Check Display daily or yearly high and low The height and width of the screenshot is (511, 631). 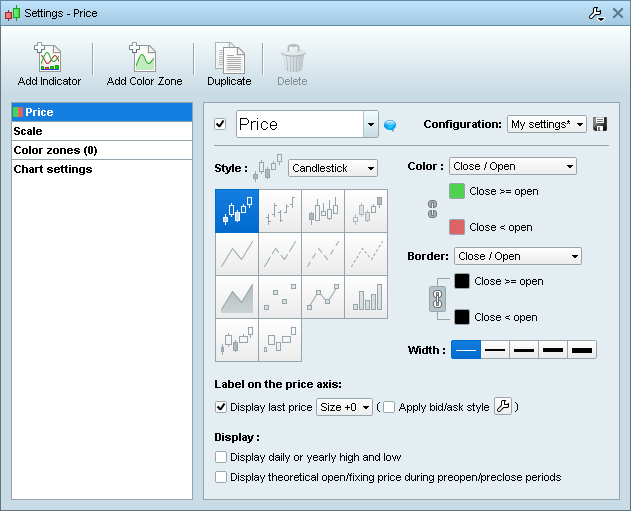221,457
